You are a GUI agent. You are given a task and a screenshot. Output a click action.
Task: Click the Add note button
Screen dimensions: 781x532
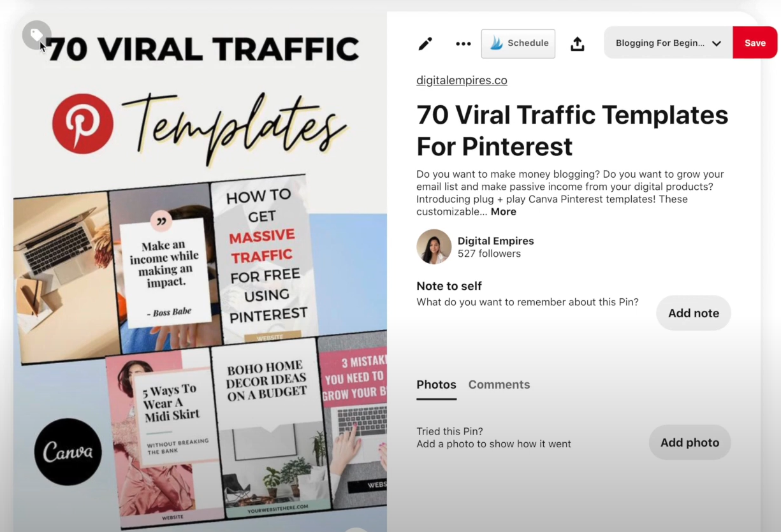tap(693, 313)
